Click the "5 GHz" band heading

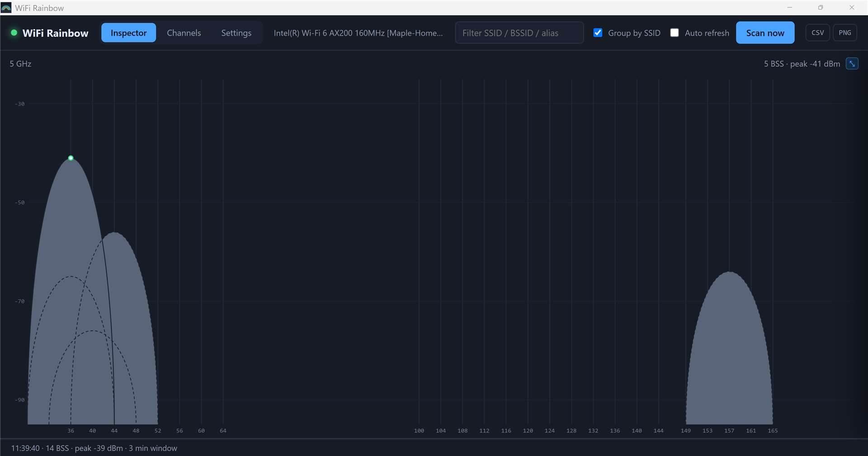20,64
